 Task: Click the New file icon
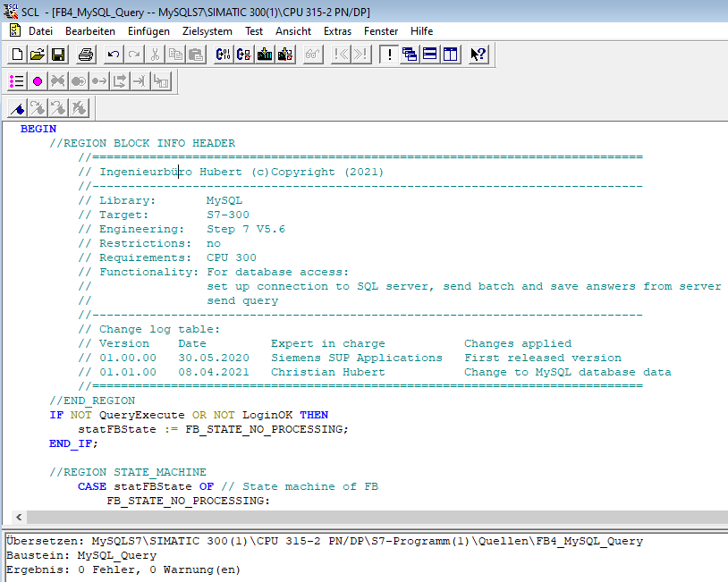pyautogui.click(x=18, y=55)
